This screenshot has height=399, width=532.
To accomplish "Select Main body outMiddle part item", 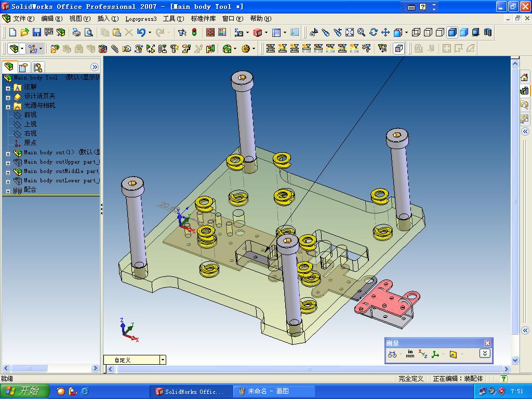I will 61,171.
